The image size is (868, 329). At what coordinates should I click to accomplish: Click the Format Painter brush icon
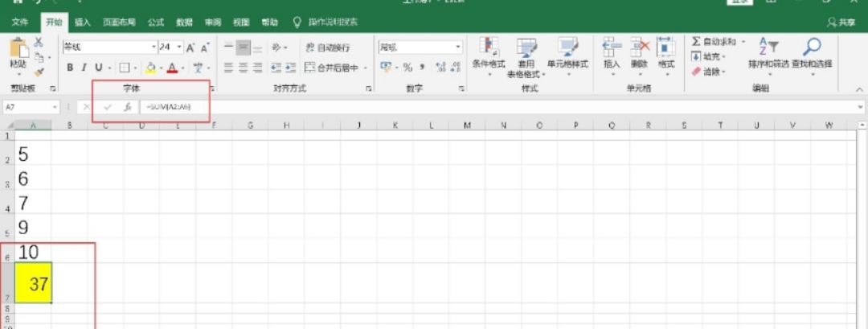[x=39, y=72]
